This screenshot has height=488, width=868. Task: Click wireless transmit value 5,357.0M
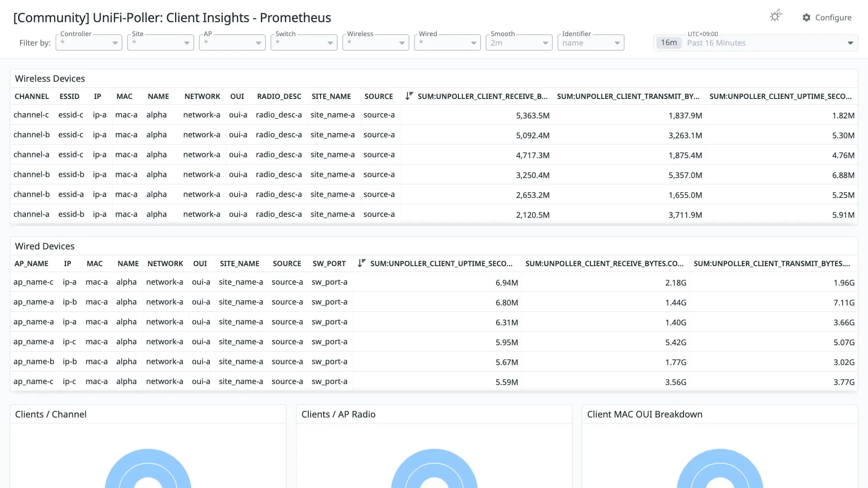[685, 175]
